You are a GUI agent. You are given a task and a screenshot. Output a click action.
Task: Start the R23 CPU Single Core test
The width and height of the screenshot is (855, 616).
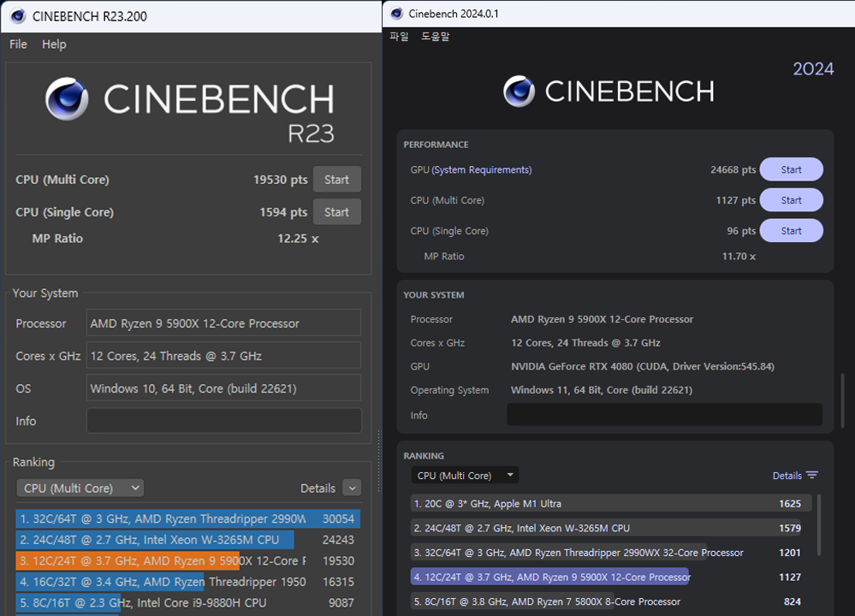[x=337, y=212]
